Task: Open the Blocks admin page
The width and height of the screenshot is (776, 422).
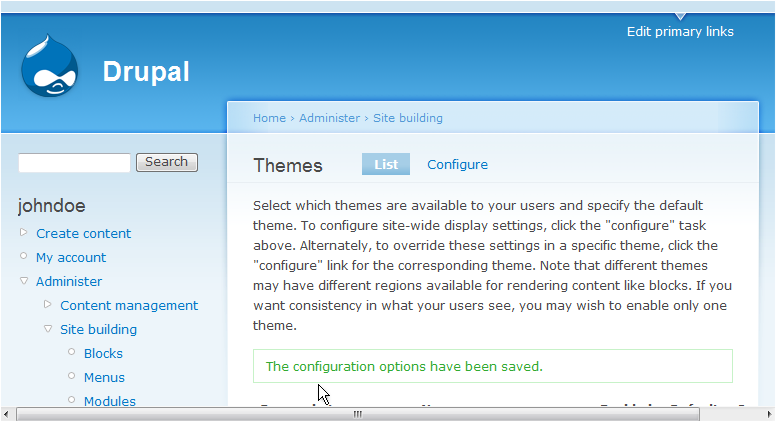Action: point(103,354)
